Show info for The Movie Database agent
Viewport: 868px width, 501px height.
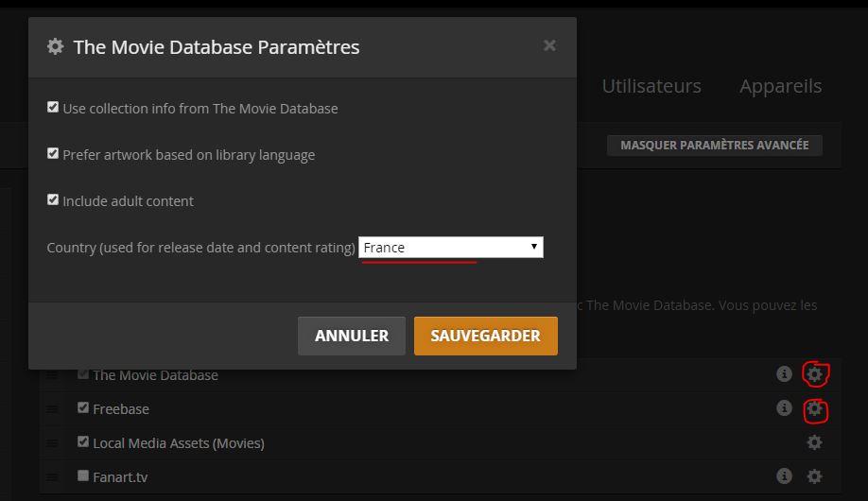[784, 374]
